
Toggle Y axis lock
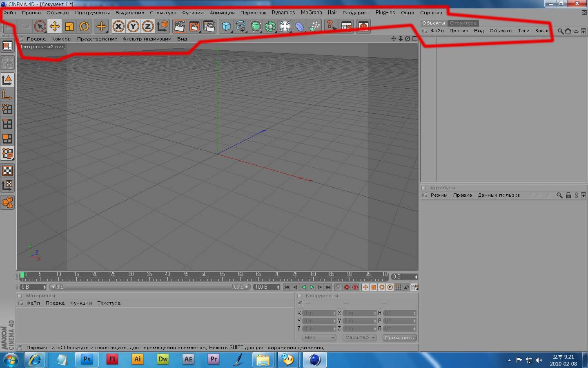(x=133, y=27)
